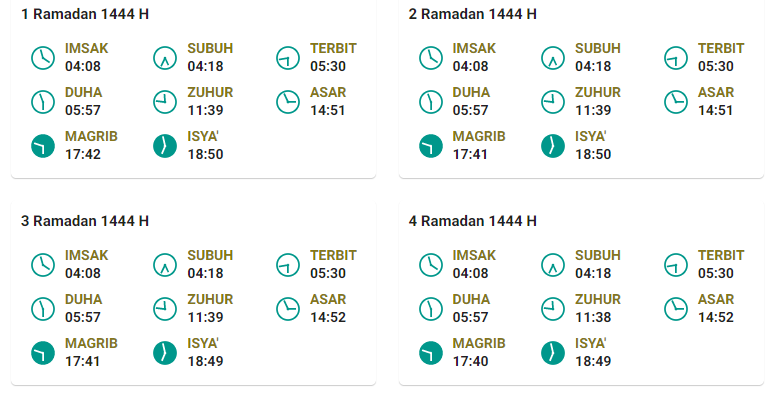Image resolution: width=779 pixels, height=393 pixels.
Task: Select the 2 Ramadan 1444 H heading
Action: [x=472, y=14]
